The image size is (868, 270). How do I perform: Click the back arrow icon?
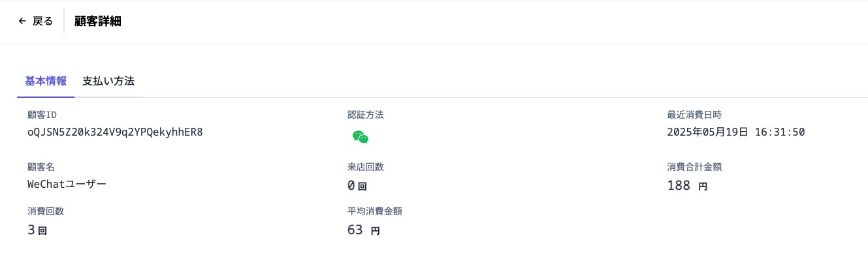pyautogui.click(x=22, y=21)
